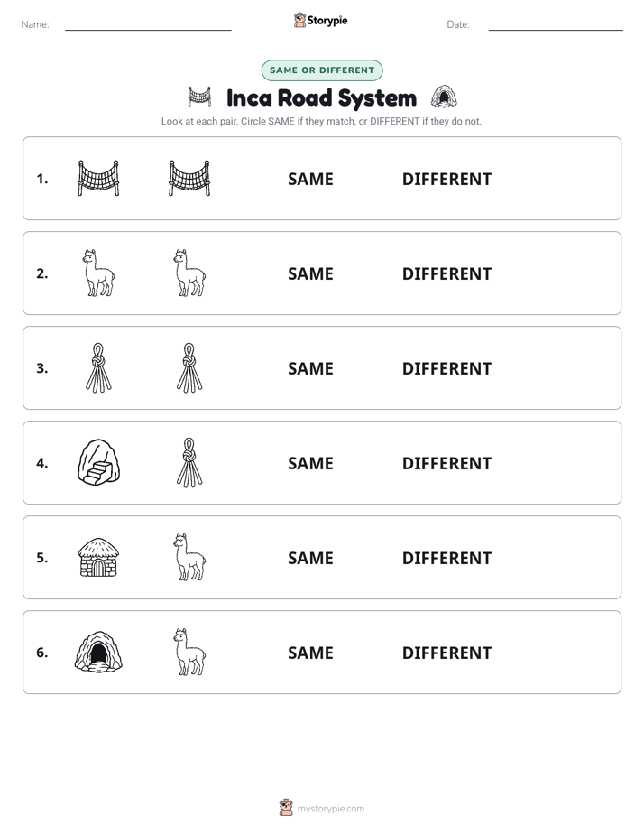
Task: Click the Name line field
Action: click(148, 24)
